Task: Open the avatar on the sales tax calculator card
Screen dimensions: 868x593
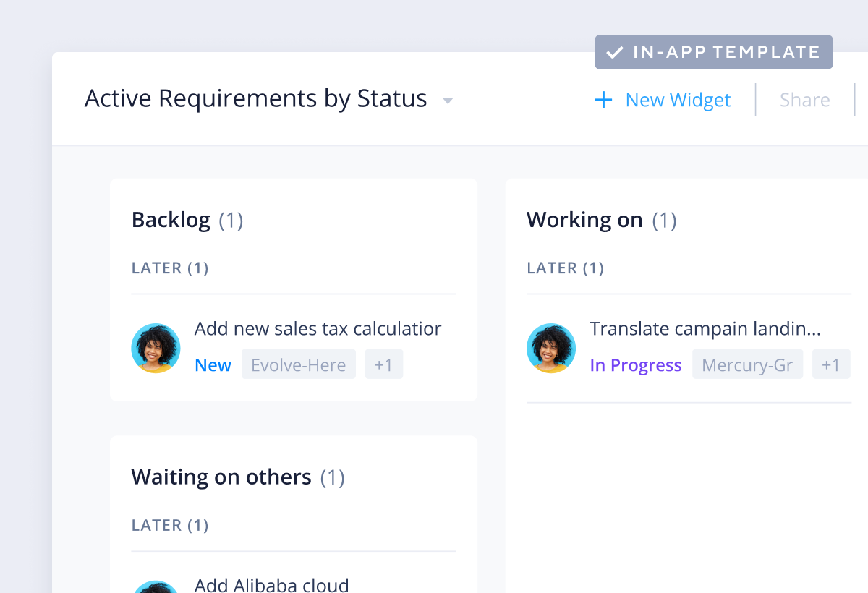Action: click(x=156, y=348)
